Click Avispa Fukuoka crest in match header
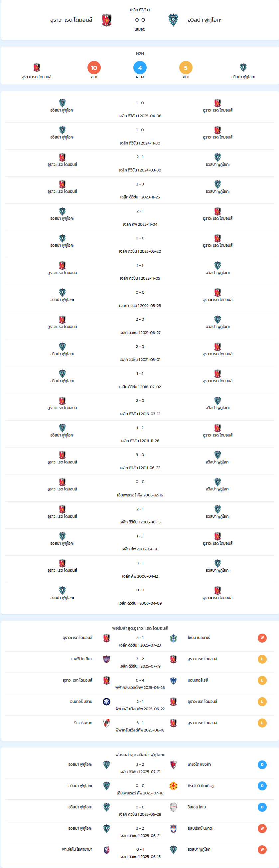The image size is (279, 868). coord(173,20)
